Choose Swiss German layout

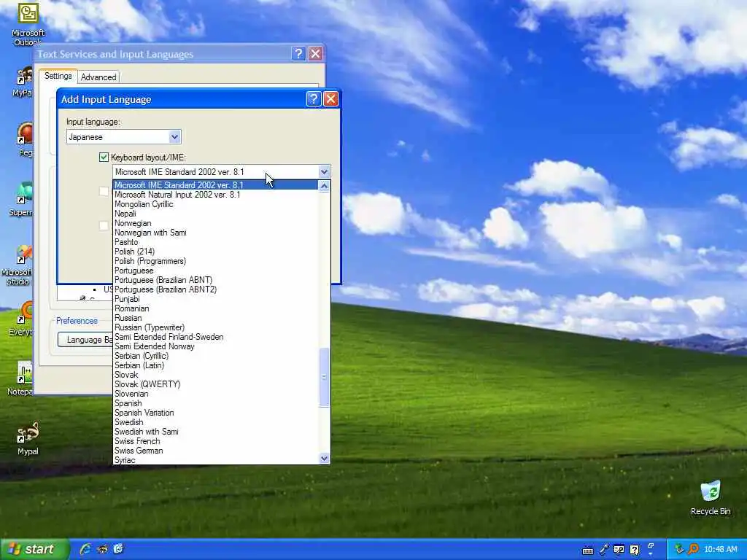[x=216, y=451]
